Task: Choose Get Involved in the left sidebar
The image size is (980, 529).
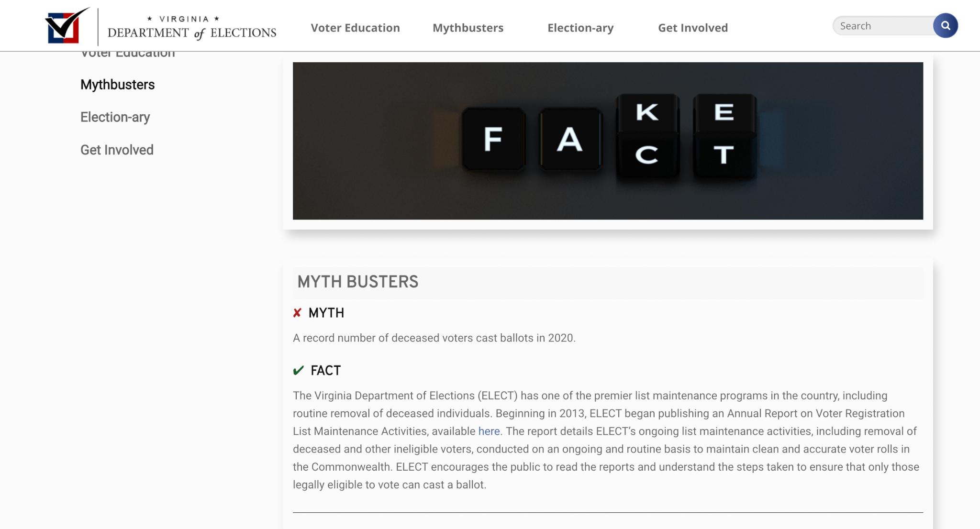Action: pos(117,150)
